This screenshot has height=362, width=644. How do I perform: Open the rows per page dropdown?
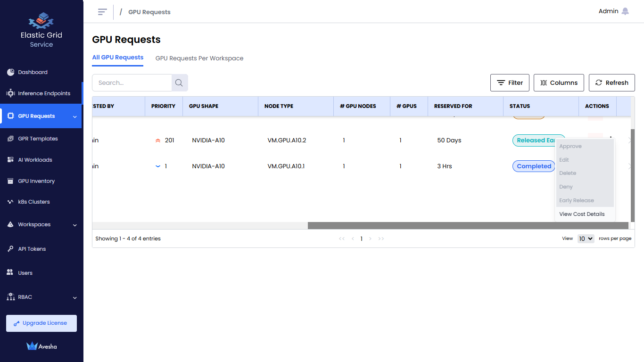coord(586,239)
